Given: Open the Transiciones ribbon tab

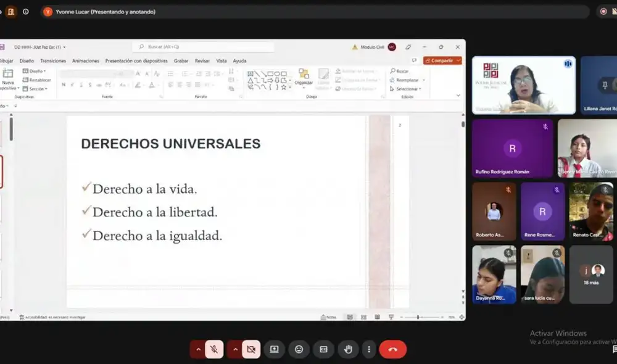Looking at the screenshot, I should coord(53,61).
